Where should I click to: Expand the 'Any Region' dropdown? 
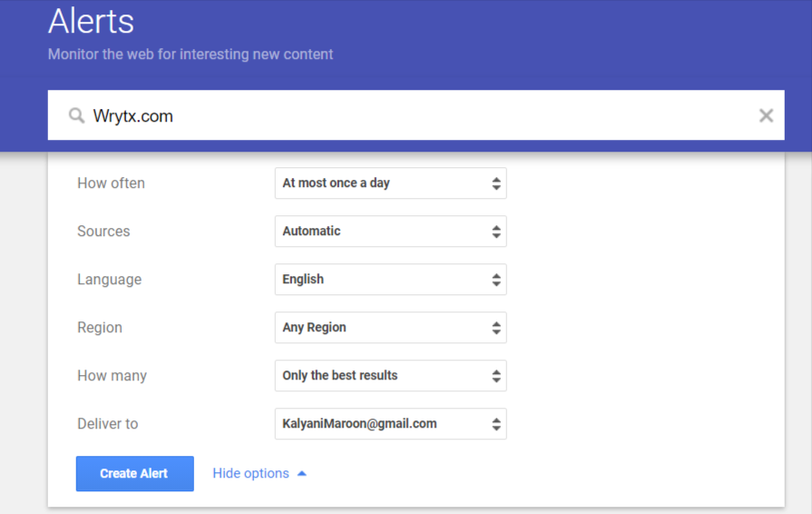tap(390, 328)
